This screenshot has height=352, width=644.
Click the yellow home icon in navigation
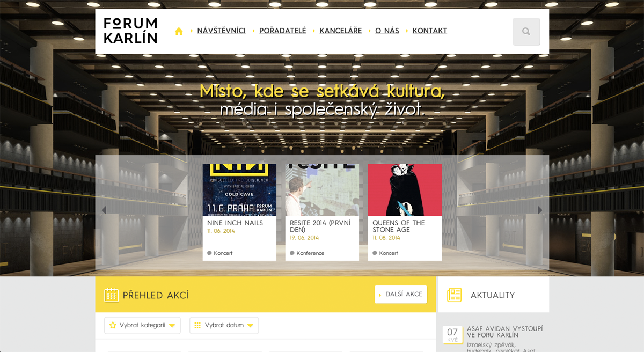[x=179, y=31]
